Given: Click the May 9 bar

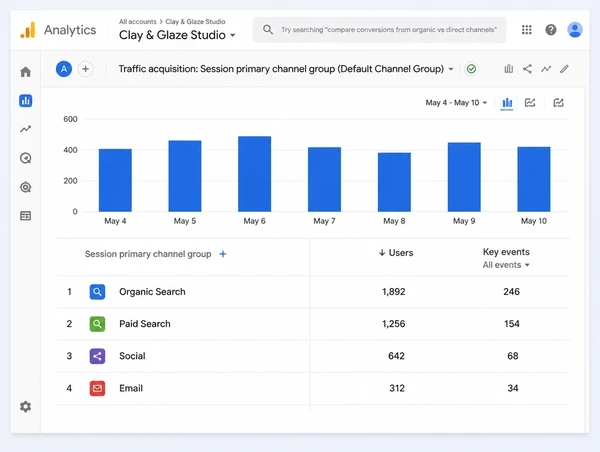Looking at the screenshot, I should tap(464, 177).
